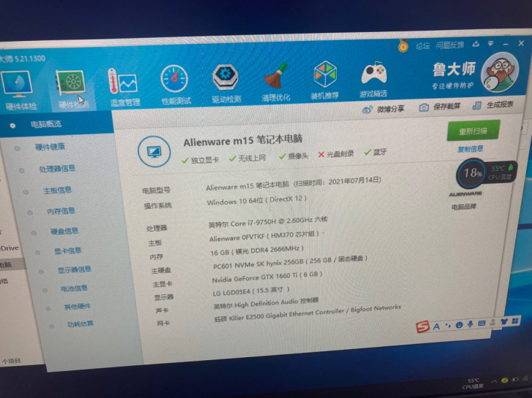Click OS text Windows 10 64位
Screen dimensions: 532x398
pyautogui.click(x=256, y=201)
